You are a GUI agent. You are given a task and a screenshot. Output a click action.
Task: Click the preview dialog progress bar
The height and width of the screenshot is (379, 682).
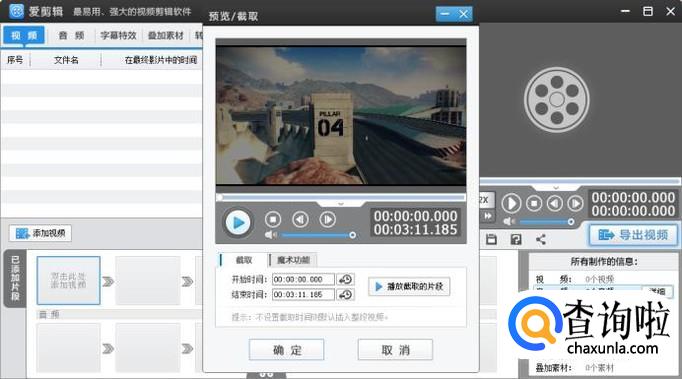coord(341,197)
